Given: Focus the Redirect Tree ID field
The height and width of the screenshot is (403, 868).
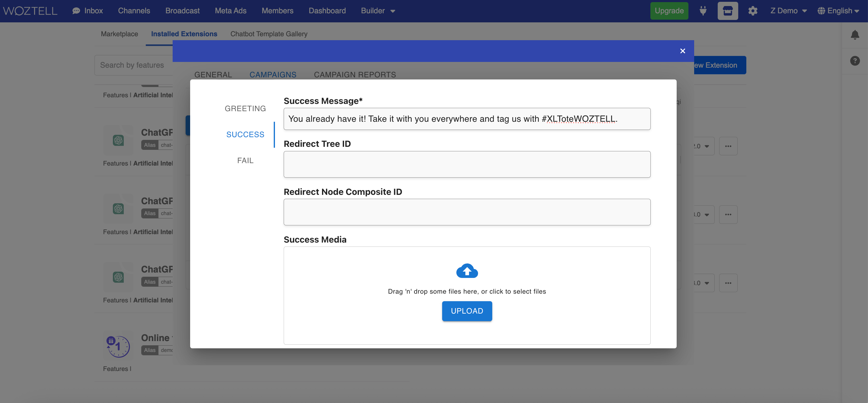Looking at the screenshot, I should pyautogui.click(x=467, y=164).
